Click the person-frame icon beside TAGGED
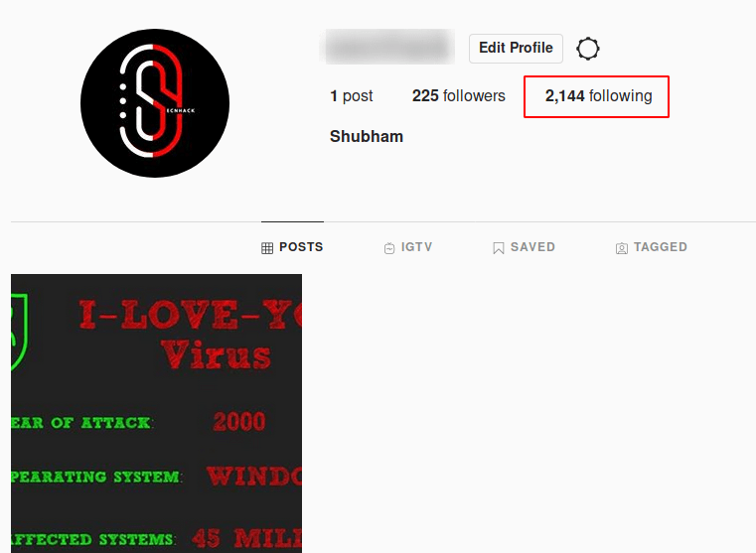The height and width of the screenshot is (553, 756). pos(622,248)
